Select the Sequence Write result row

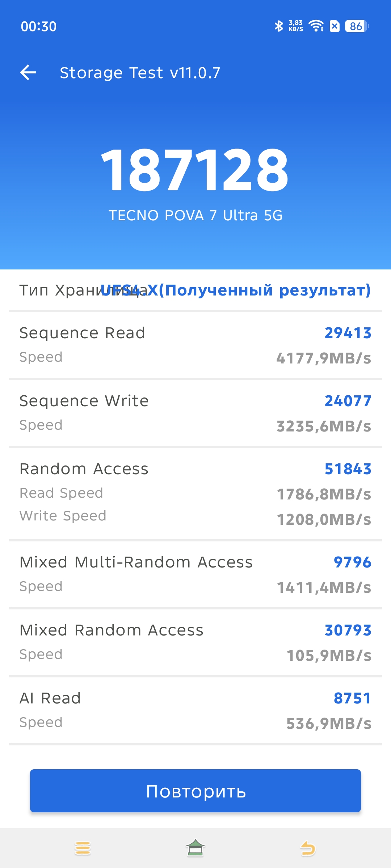195,413
